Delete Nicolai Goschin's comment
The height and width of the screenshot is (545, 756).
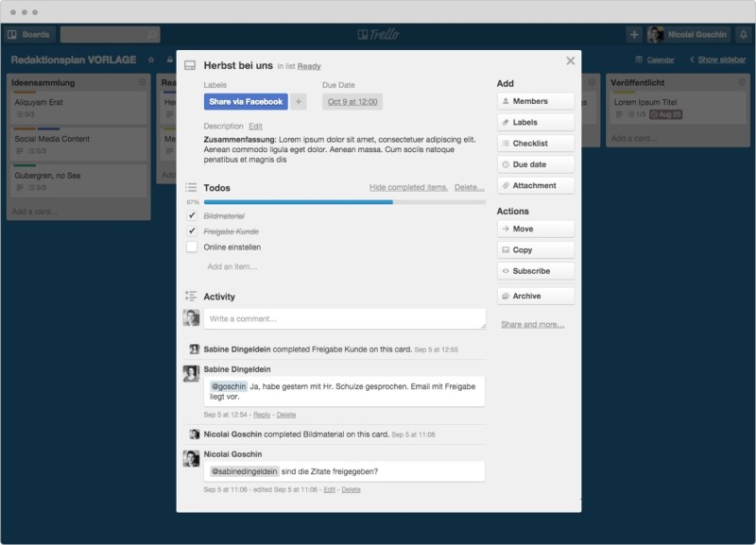pos(351,490)
